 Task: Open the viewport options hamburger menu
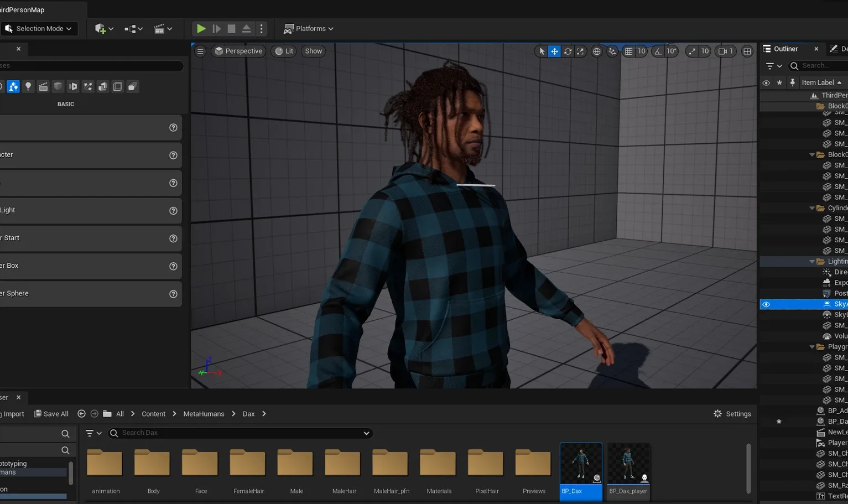tap(200, 51)
